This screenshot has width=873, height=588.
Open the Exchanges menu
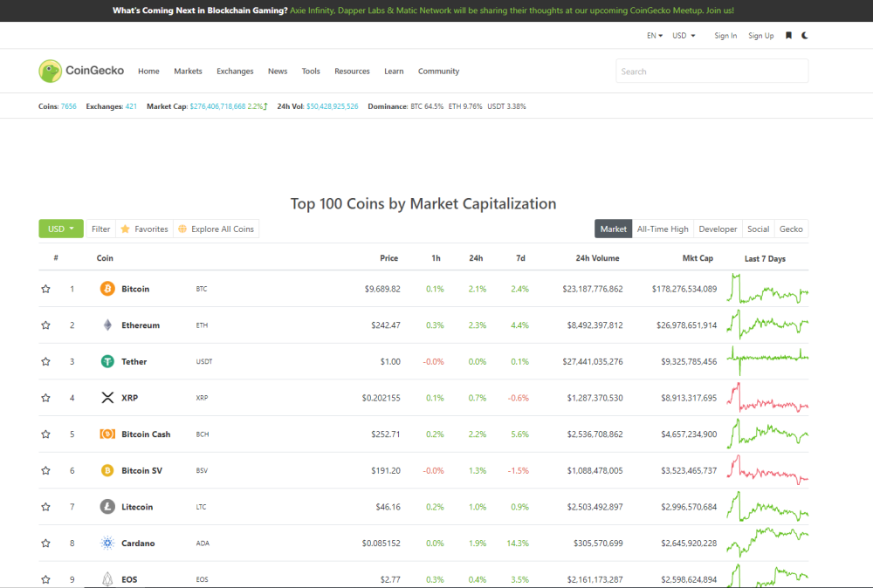coord(235,72)
